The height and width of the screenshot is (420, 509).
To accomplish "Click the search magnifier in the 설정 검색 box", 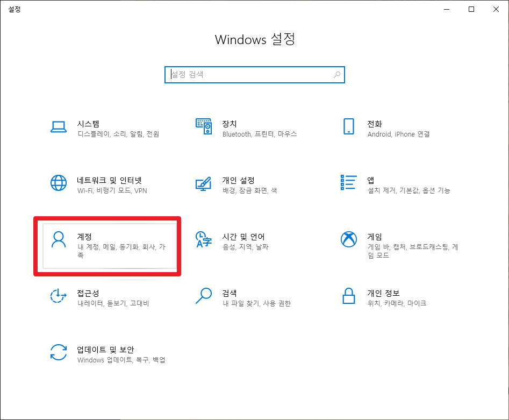I will 337,75.
